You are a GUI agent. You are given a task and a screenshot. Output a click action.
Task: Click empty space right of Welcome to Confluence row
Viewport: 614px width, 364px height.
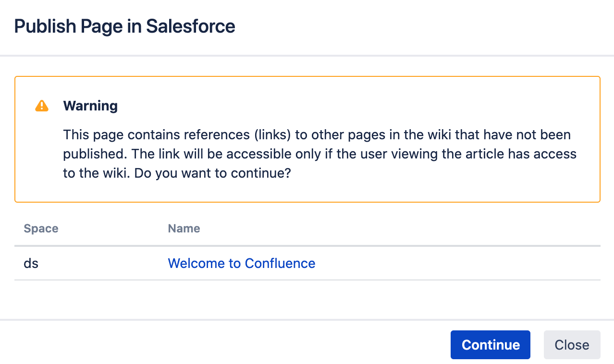coord(456,263)
